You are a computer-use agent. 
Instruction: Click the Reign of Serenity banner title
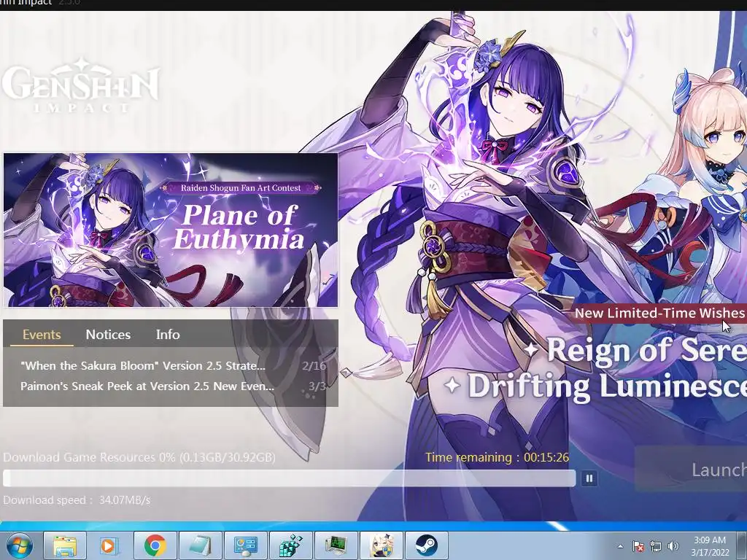pos(646,351)
